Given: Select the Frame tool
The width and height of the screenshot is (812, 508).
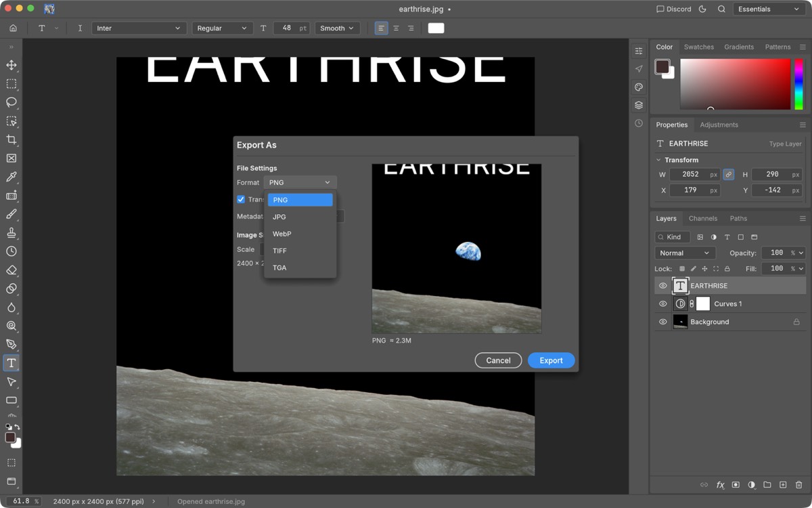Looking at the screenshot, I should click(12, 158).
